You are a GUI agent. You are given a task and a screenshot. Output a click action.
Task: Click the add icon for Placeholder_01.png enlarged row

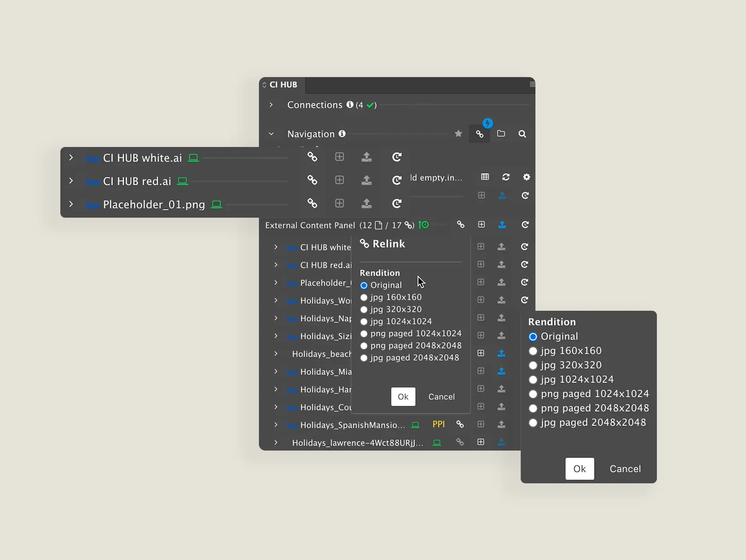[x=339, y=204]
